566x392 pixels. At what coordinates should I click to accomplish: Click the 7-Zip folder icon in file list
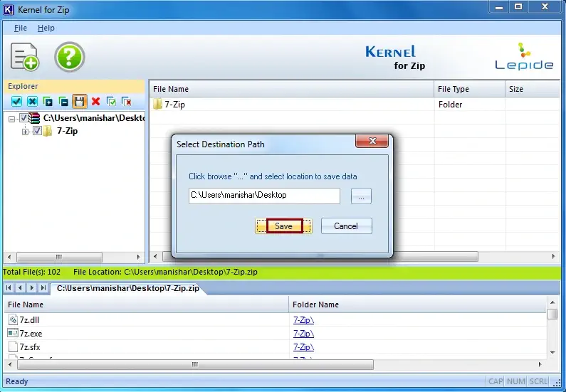click(157, 105)
